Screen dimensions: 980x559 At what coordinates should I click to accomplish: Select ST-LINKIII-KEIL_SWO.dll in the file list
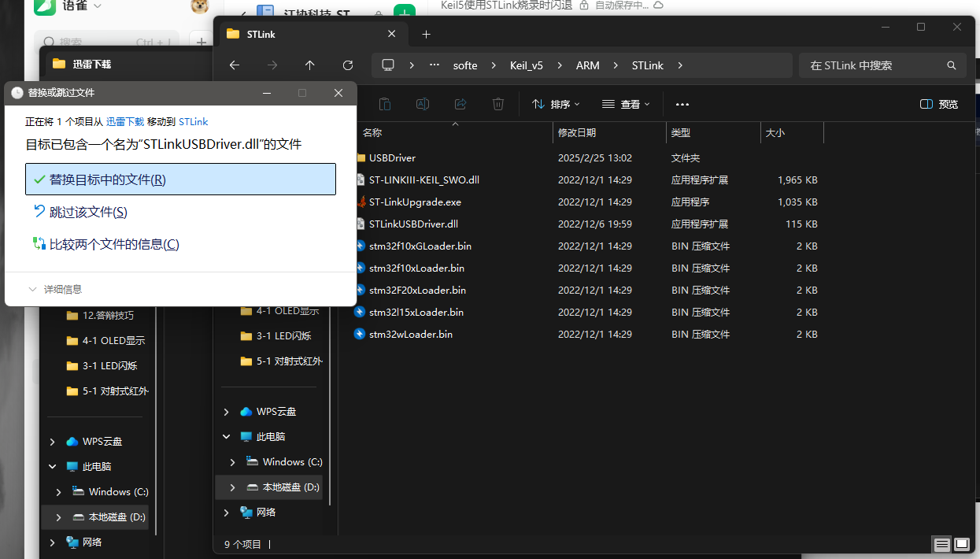pyautogui.click(x=423, y=180)
